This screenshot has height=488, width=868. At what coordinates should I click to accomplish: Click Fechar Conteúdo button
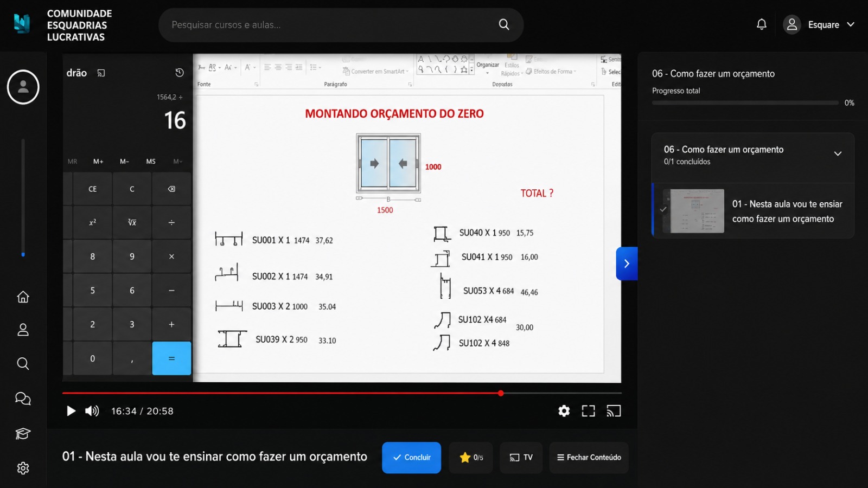point(589,458)
